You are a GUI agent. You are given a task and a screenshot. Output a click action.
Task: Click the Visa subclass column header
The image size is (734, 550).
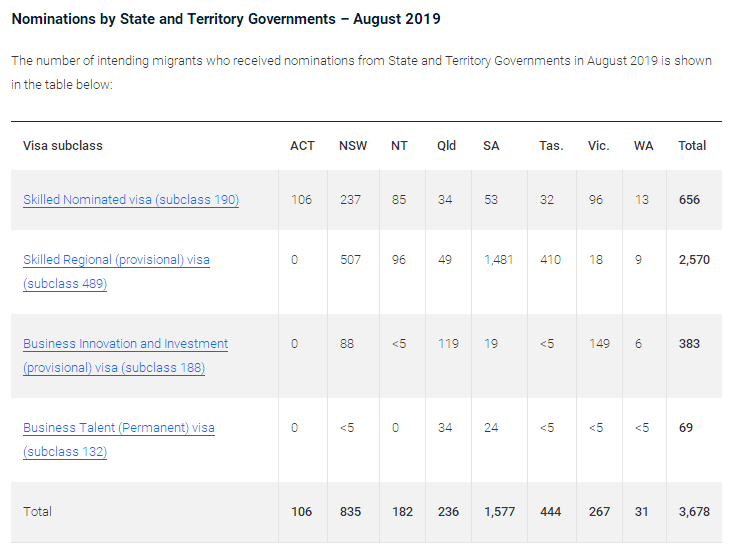(63, 146)
